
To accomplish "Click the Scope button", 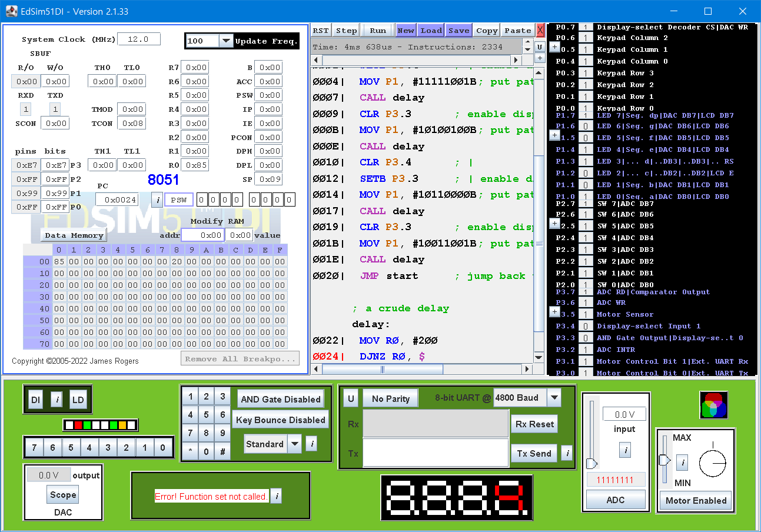I will coord(63,495).
